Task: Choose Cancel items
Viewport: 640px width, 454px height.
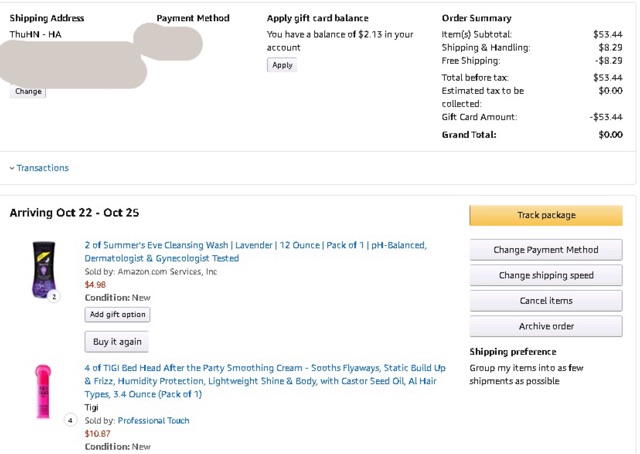Action: point(546,300)
